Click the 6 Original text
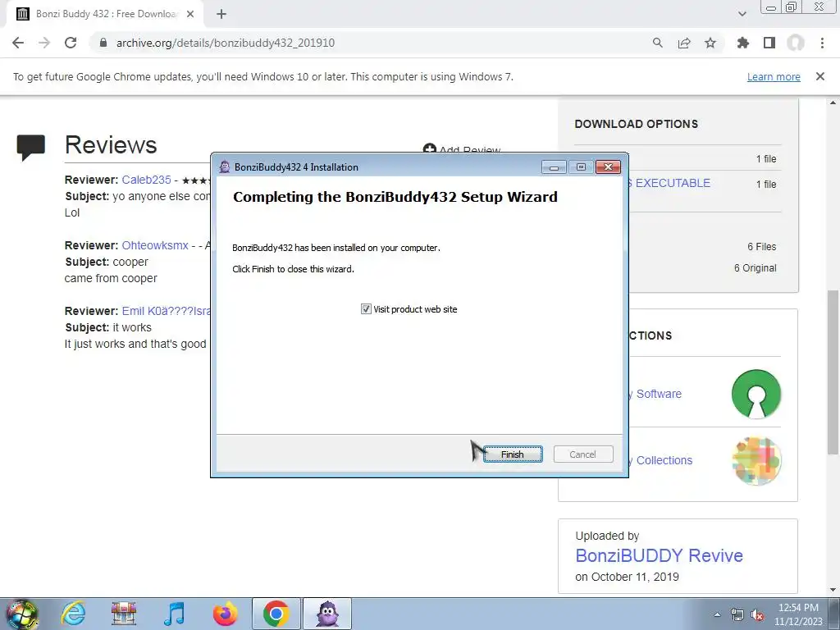 tap(756, 268)
